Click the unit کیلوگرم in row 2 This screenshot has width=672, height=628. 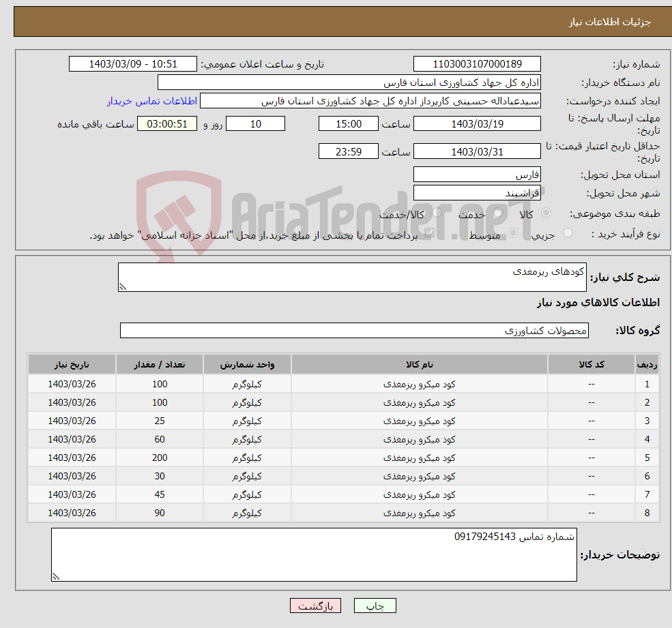[x=247, y=403]
